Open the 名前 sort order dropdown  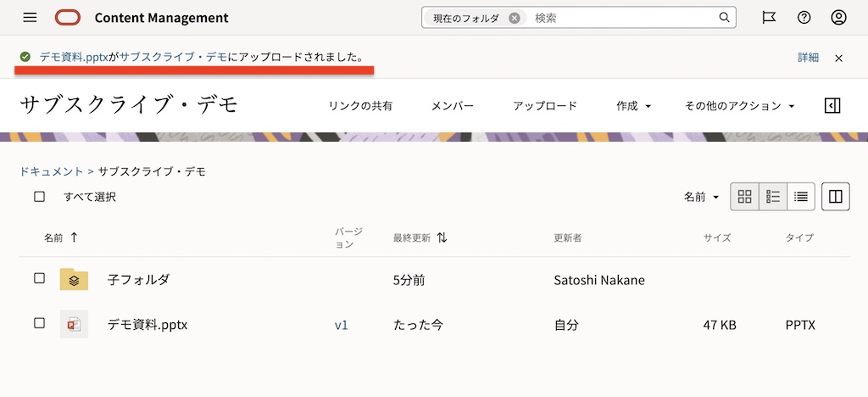(x=701, y=197)
